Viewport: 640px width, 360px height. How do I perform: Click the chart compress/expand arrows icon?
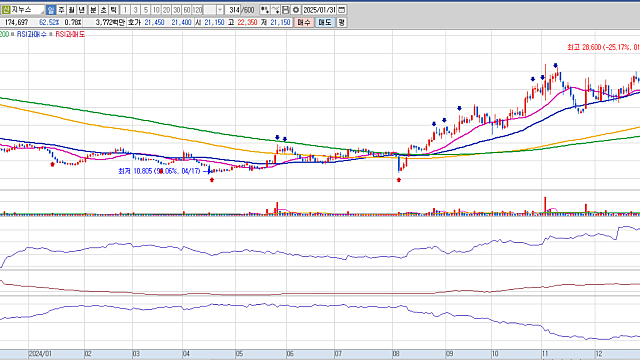click(264, 10)
